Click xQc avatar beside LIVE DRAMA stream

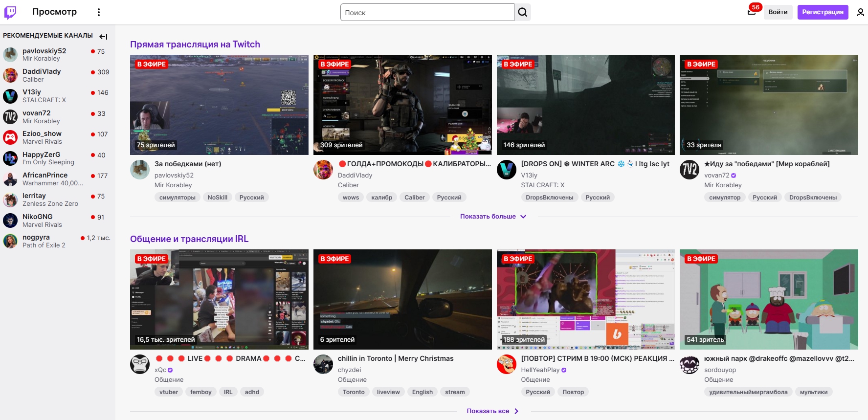(140, 364)
